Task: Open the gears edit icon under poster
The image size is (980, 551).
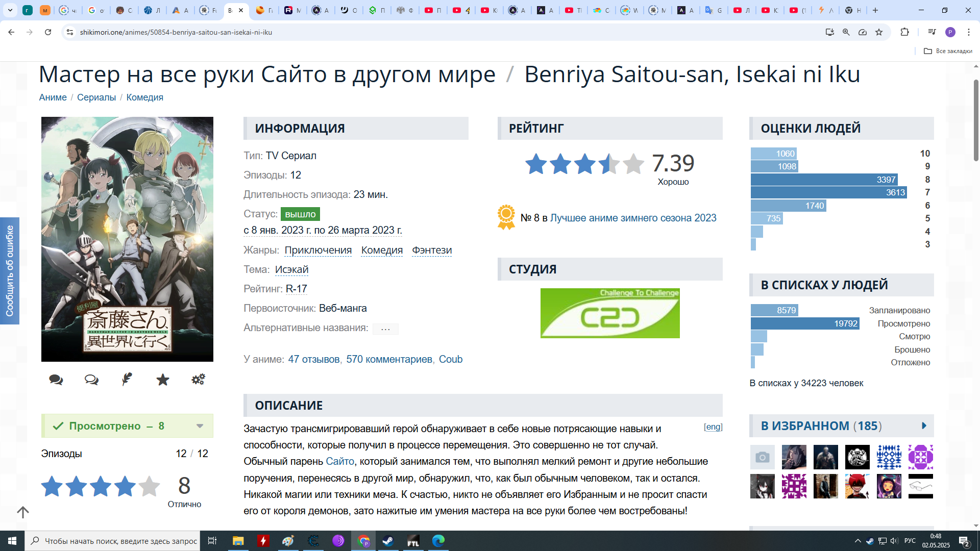Action: tap(198, 380)
